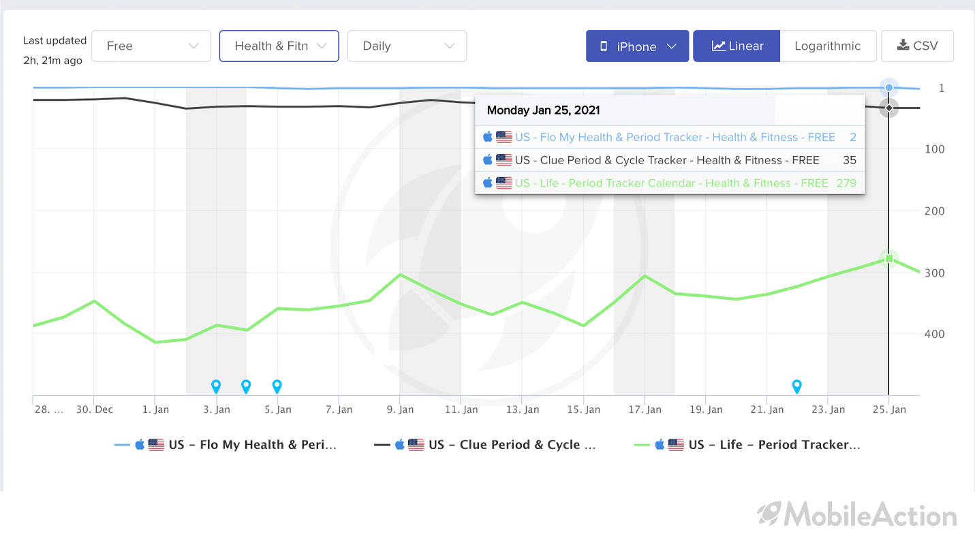Click the MobileAction logo

pos(857,515)
